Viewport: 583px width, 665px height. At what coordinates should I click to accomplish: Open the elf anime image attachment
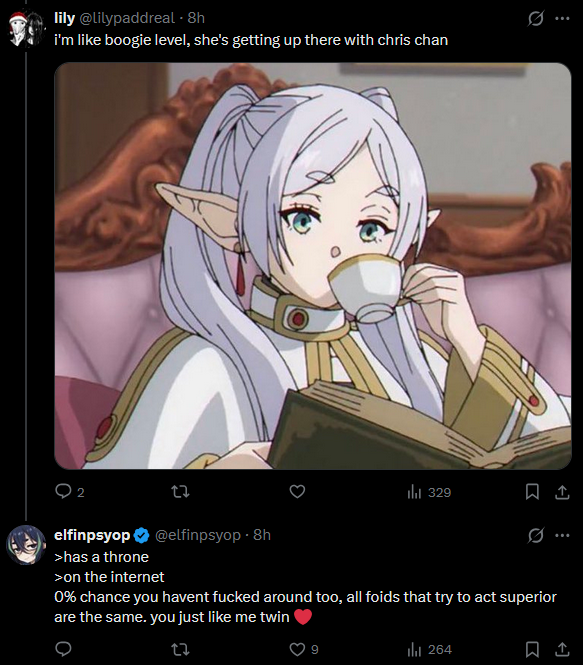[312, 266]
